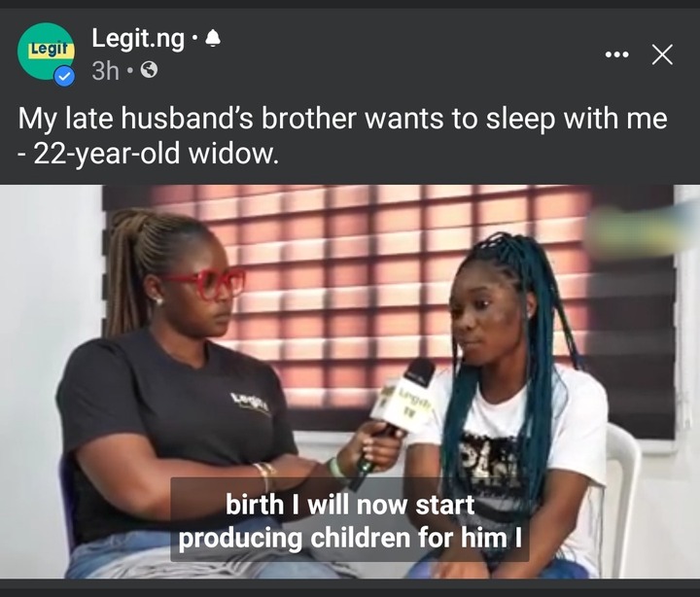The width and height of the screenshot is (700, 597).
Task: Close the post with the X icon
Action: coord(662,54)
